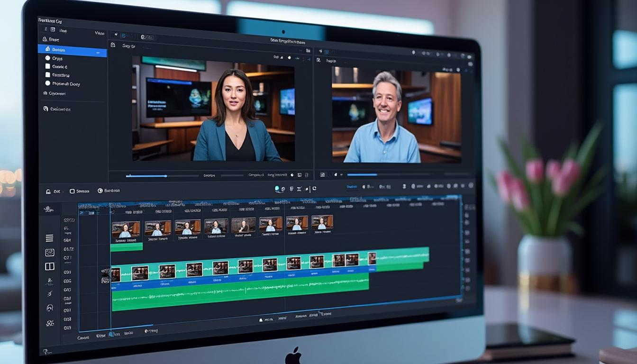Tick the square checkbox beside the lock icon

[x=72, y=191]
